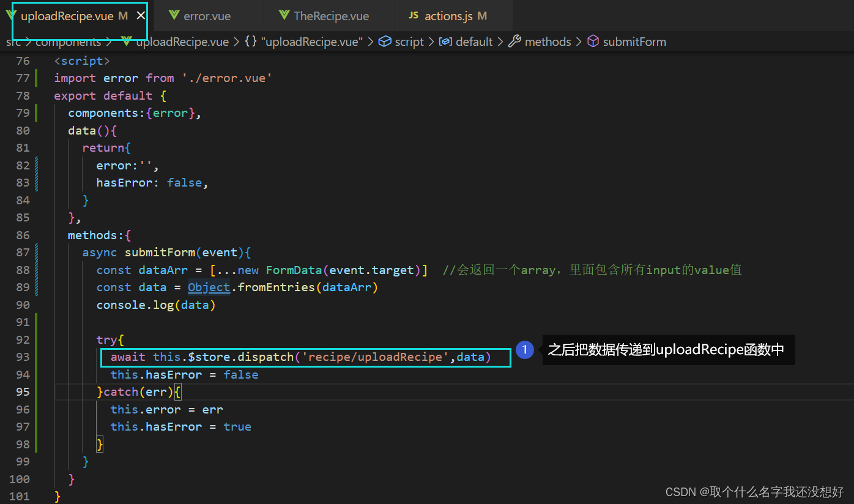Open the actions.js tab
The image size is (854, 504).
(x=448, y=16)
